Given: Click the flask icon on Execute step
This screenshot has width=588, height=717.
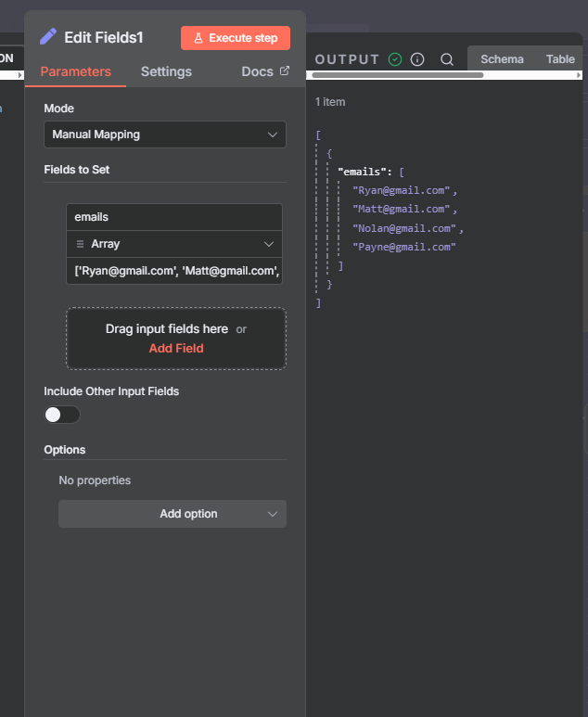Looking at the screenshot, I should coord(198,38).
